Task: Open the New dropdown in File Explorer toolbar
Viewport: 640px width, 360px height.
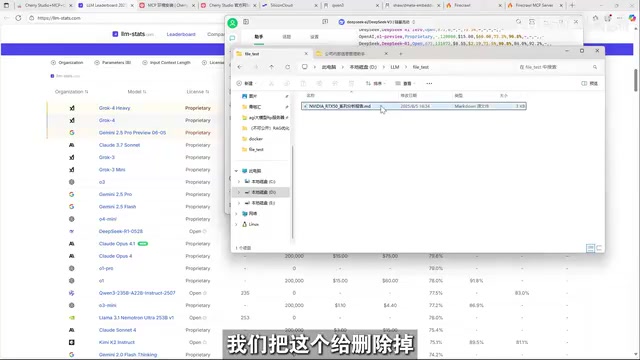Action: click(x=246, y=83)
